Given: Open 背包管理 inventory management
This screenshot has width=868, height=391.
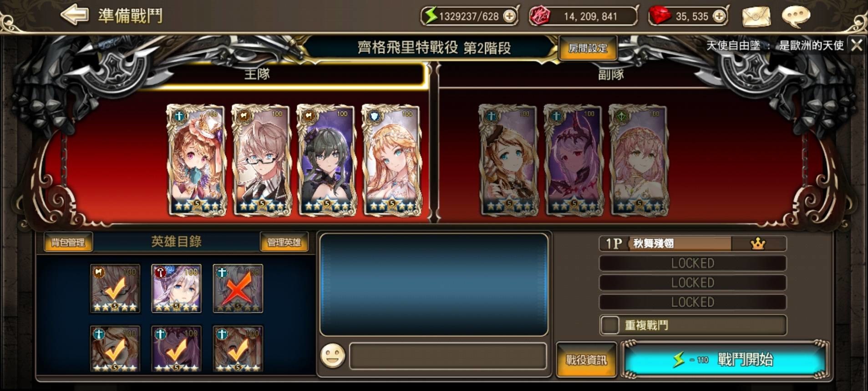Looking at the screenshot, I should (68, 242).
